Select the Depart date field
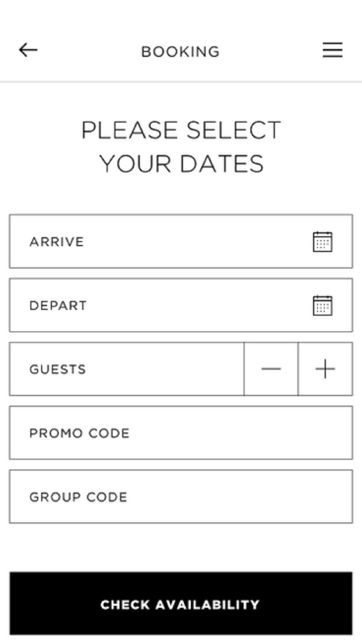The image size is (362, 644). point(181,305)
